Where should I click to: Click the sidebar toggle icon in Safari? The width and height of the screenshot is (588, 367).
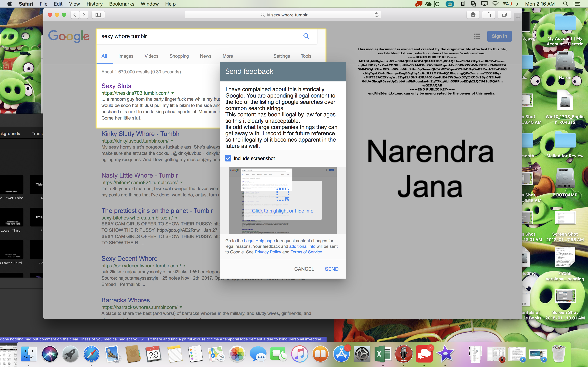(x=98, y=15)
